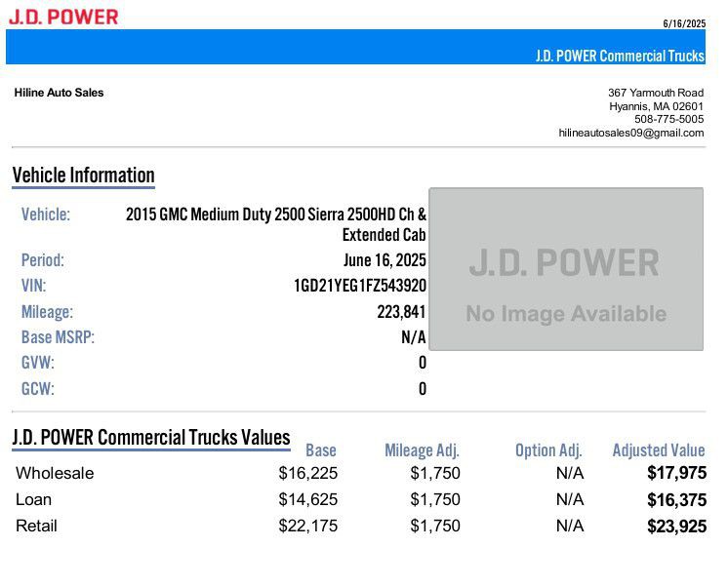Select the Loan adjusted value $16,375
This screenshot has height=586, width=728.
pyautogui.click(x=677, y=500)
